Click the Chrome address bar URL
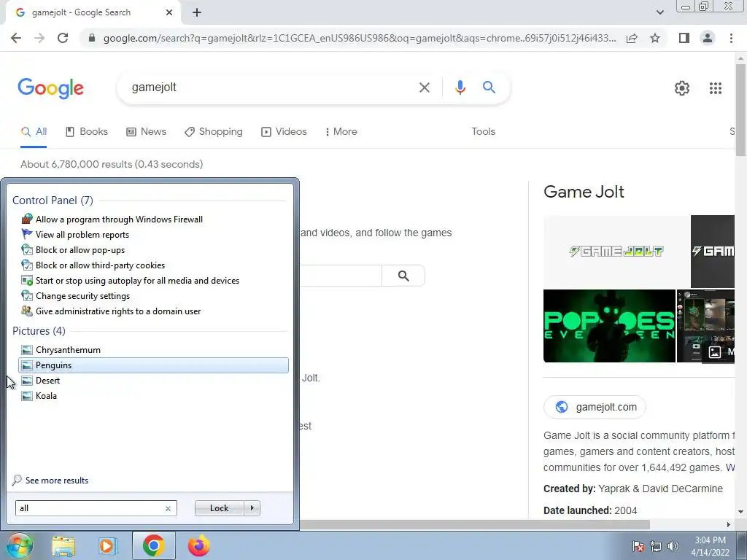 [x=360, y=38]
